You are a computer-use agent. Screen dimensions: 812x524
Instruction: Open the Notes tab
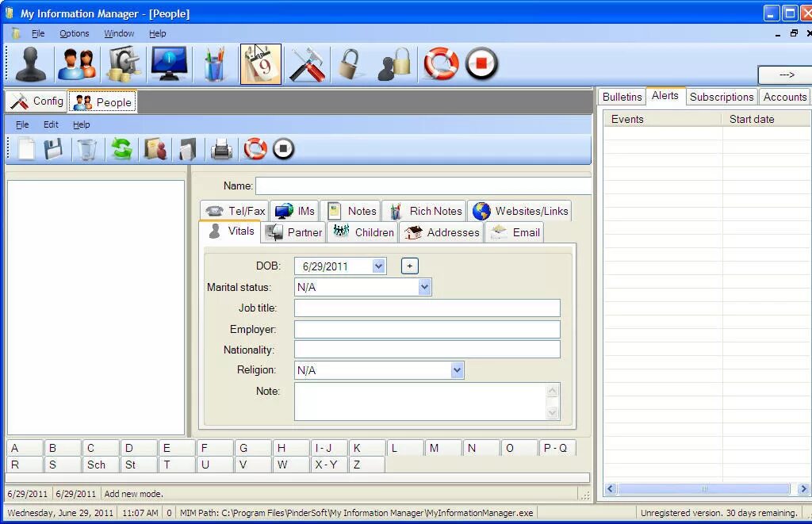[x=351, y=211]
